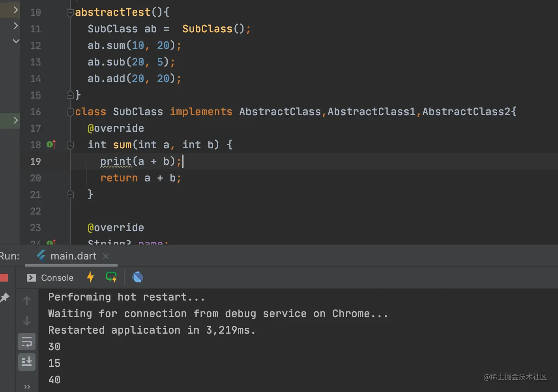Collapse SubClass class fold at line 16
The height and width of the screenshot is (392, 558).
(70, 112)
